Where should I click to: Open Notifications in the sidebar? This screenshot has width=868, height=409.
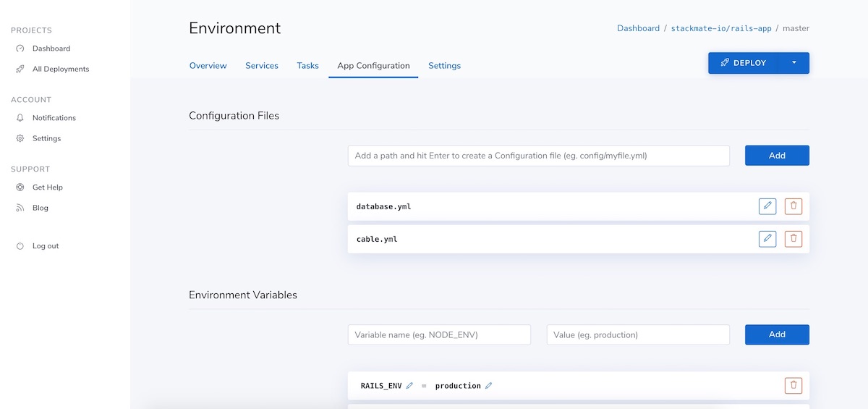[54, 117]
